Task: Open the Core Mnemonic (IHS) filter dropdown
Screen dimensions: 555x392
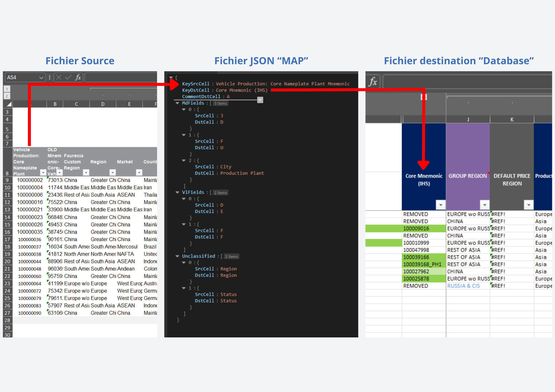Action: 441,205
